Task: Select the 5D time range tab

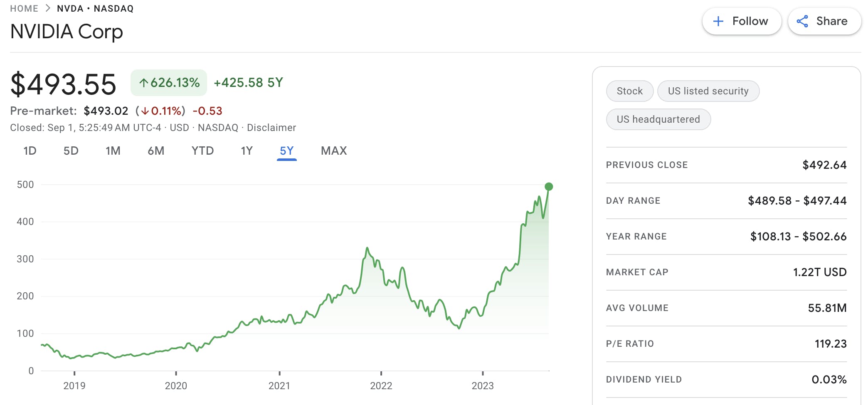Action: coord(71,151)
